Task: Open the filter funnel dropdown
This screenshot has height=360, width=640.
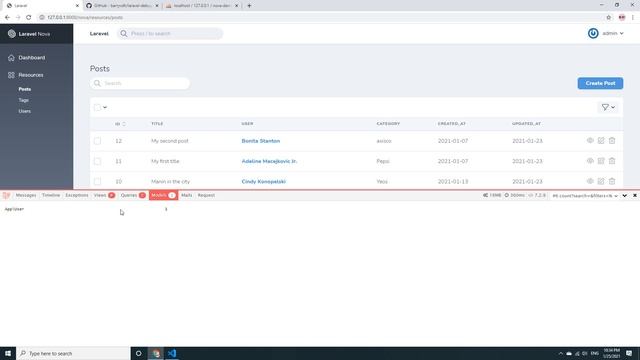Action: pos(608,107)
